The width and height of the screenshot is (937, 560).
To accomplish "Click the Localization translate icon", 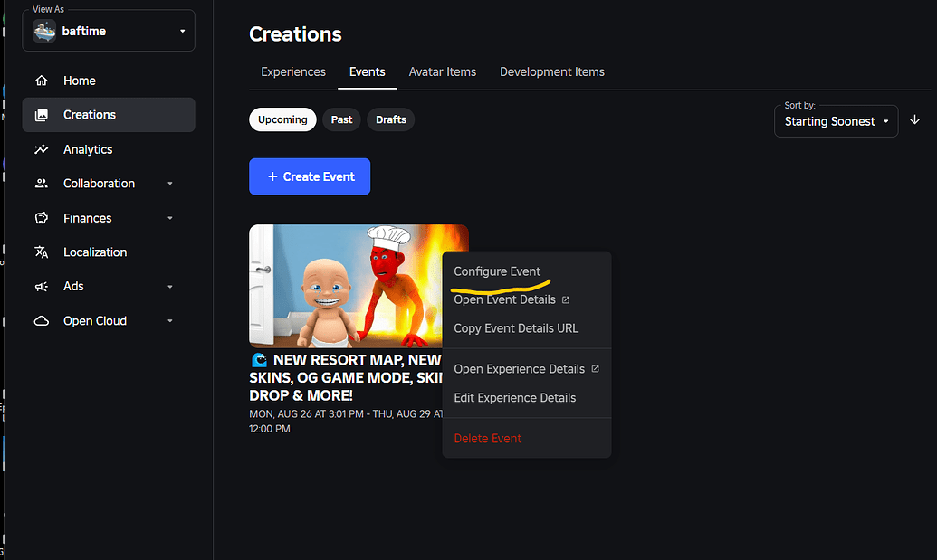I will [x=42, y=252].
